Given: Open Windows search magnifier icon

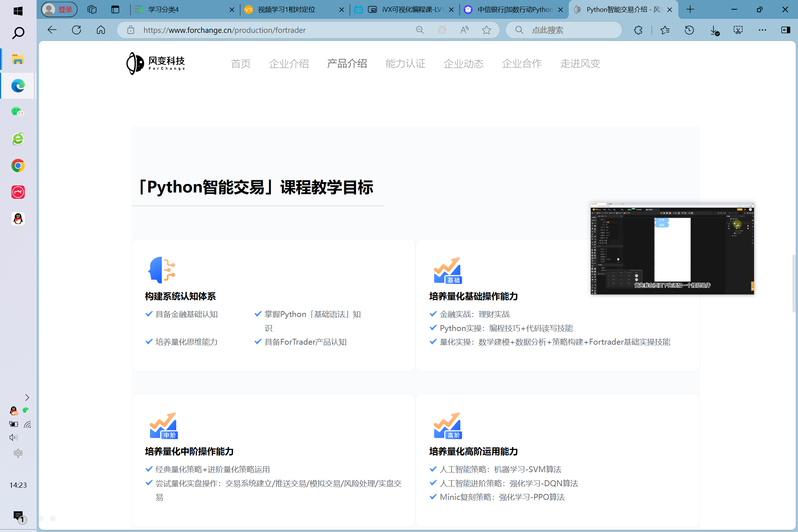Looking at the screenshot, I should (18, 33).
